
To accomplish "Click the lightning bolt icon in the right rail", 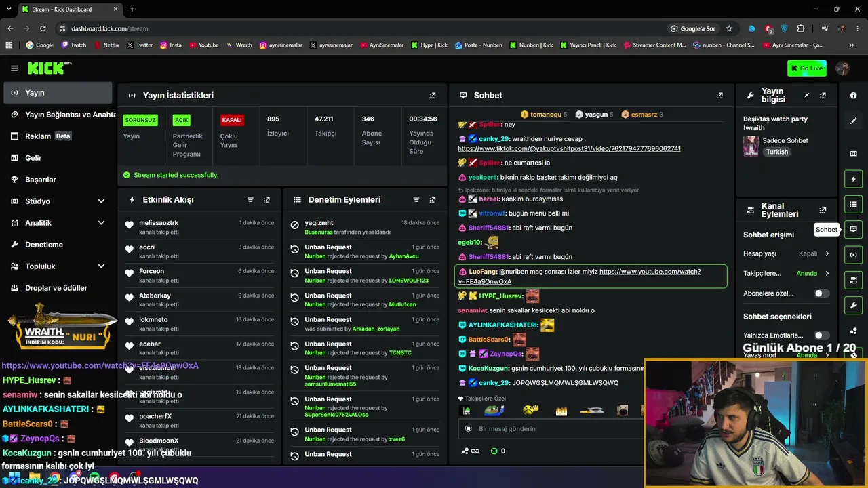I will pyautogui.click(x=854, y=179).
